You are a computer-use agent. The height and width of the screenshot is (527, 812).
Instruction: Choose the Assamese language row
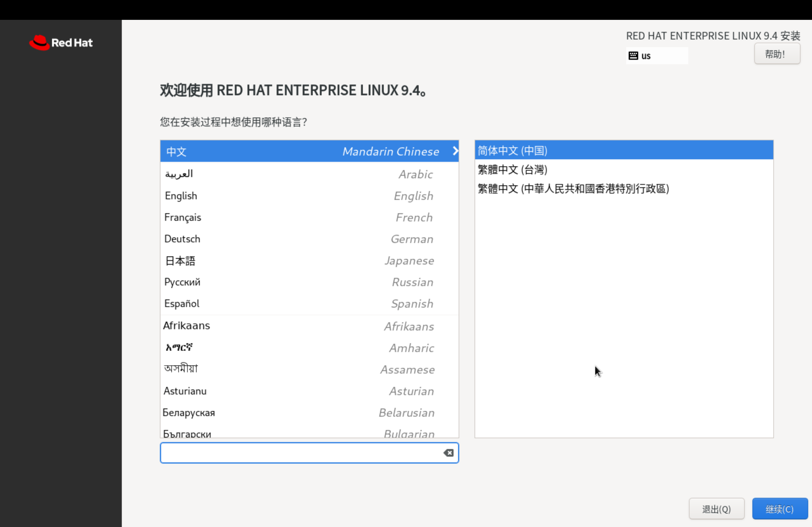(309, 369)
